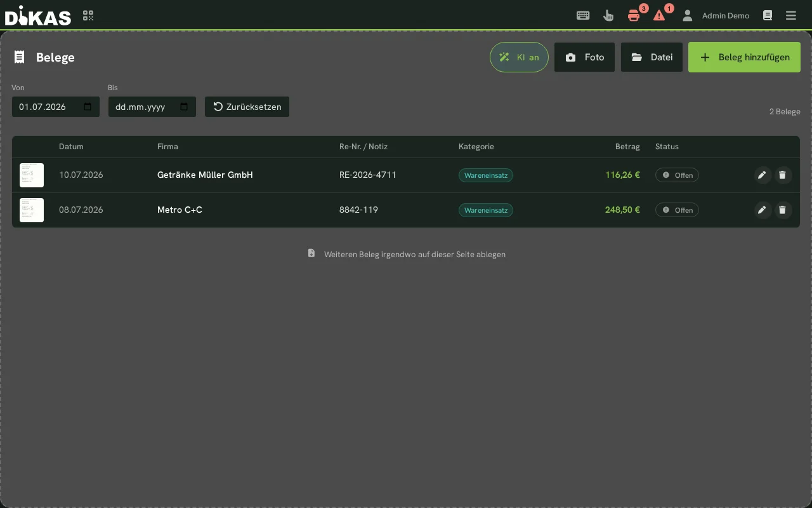Edit the Metro C+C receipt
Viewport: 812px width, 508px height.
point(763,210)
